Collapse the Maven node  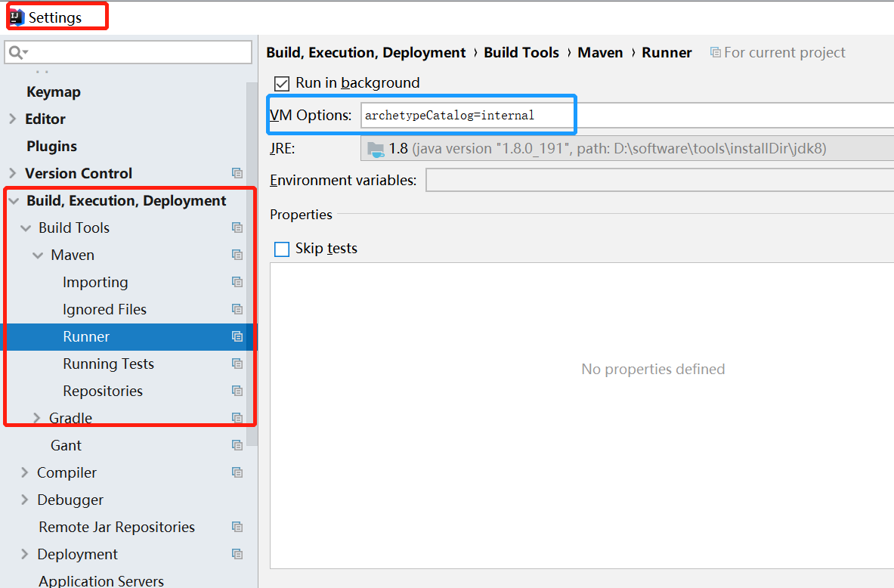[x=38, y=255]
